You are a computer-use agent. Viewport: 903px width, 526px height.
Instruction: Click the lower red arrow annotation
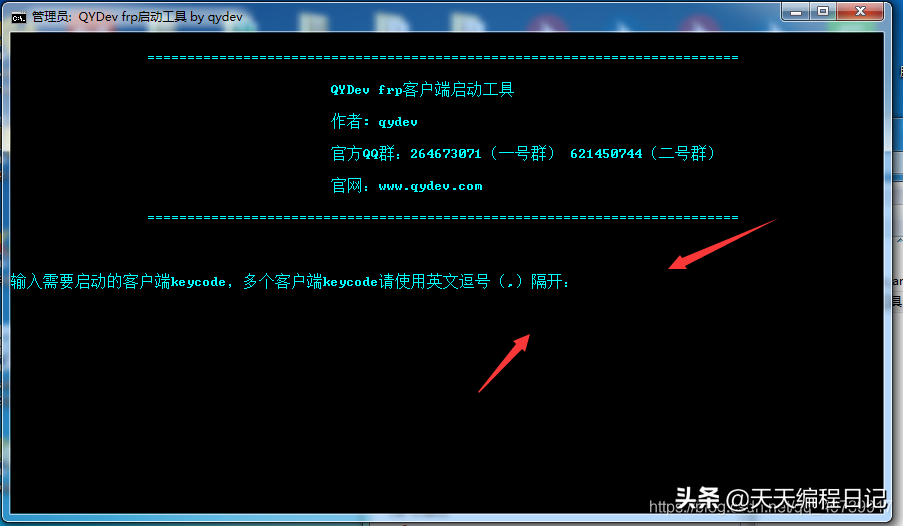coord(504,363)
